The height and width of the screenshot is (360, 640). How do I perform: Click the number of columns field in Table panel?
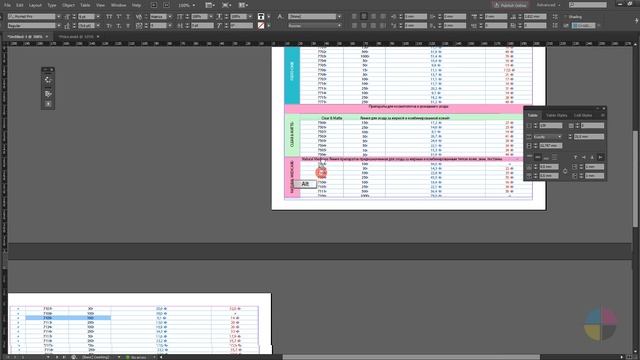point(592,126)
